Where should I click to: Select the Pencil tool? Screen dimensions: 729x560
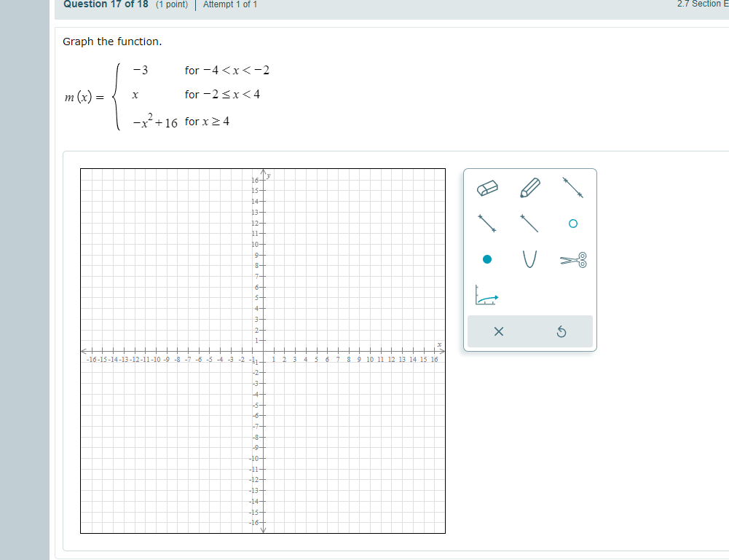(530, 187)
